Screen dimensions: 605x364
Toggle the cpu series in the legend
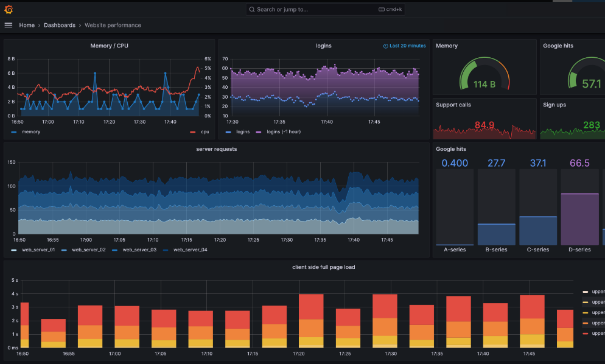205,131
